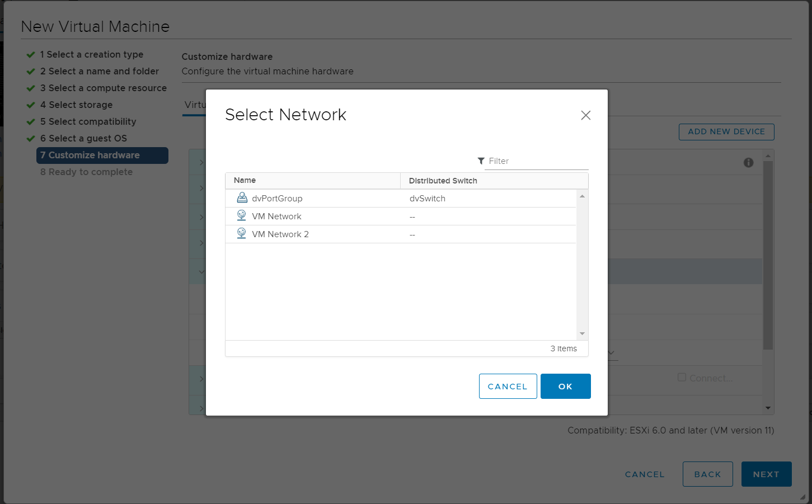Close the Select Network dialog with X
Image resolution: width=812 pixels, height=504 pixels.
point(585,115)
